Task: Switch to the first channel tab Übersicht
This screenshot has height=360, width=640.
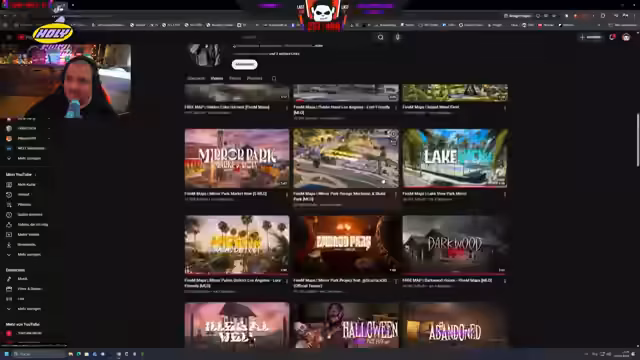Action: [196, 78]
